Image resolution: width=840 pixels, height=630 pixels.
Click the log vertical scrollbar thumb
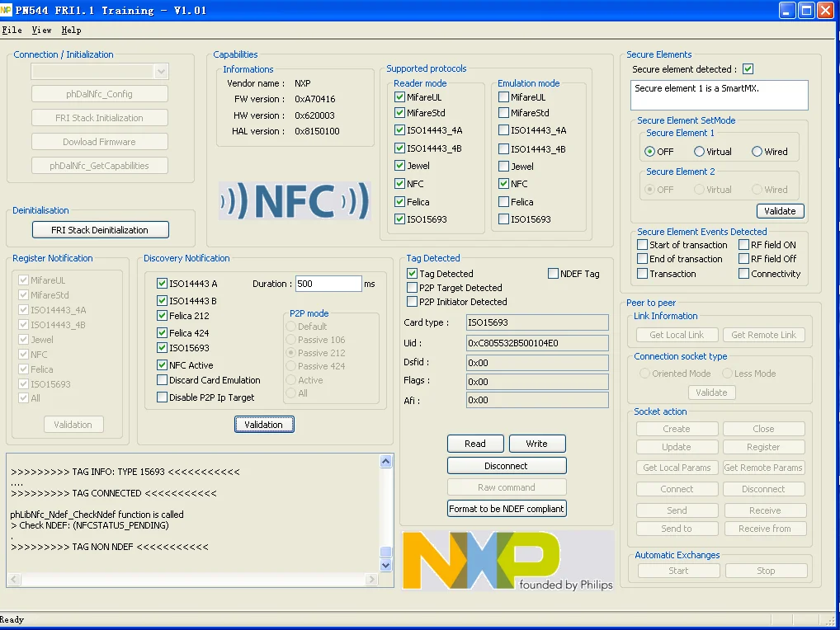[385, 552]
